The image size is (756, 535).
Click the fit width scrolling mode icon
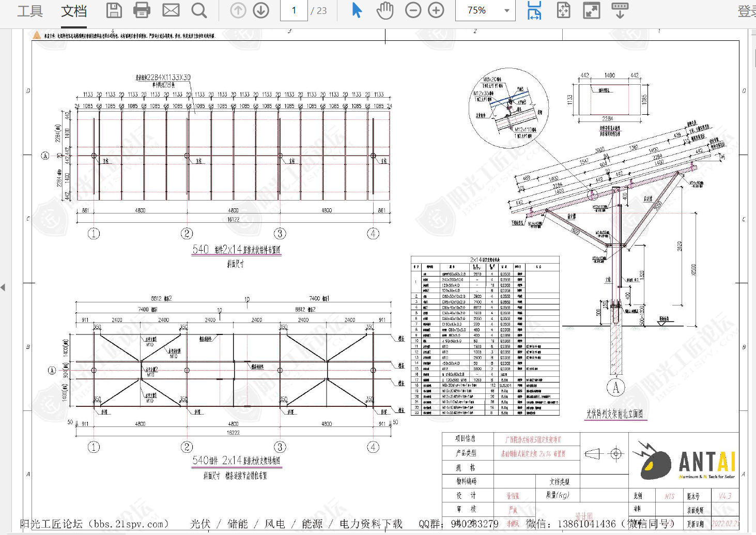pyautogui.click(x=534, y=10)
